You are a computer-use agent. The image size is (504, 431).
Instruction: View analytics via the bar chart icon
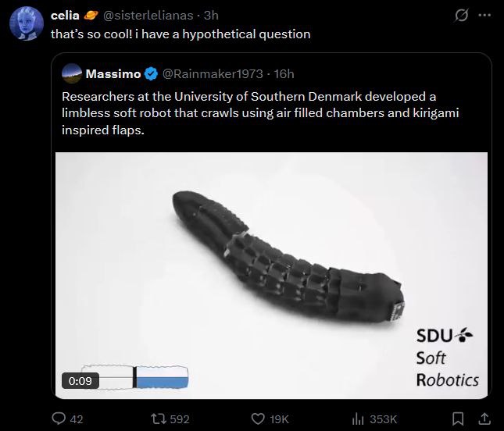tap(357, 419)
